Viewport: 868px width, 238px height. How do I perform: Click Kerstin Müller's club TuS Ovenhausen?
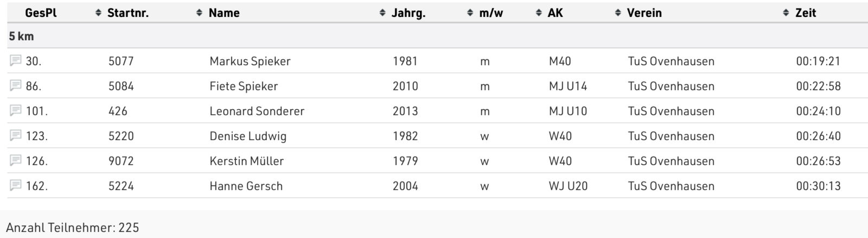click(x=671, y=161)
